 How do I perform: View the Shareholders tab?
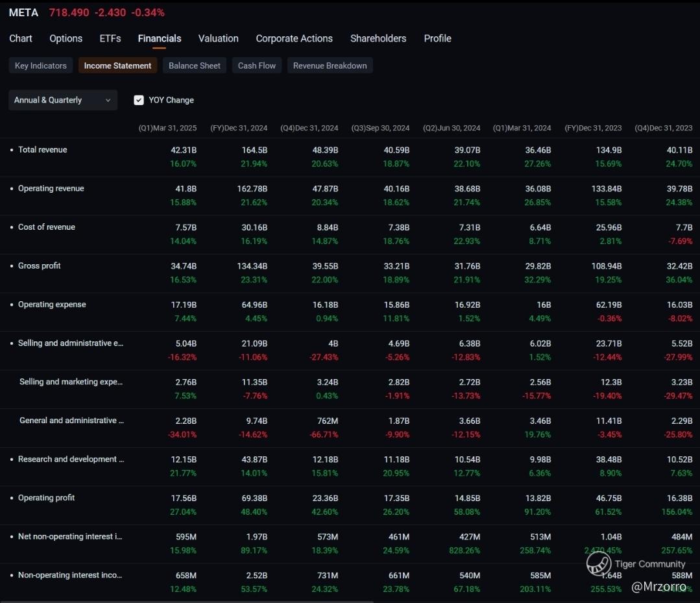coord(378,38)
